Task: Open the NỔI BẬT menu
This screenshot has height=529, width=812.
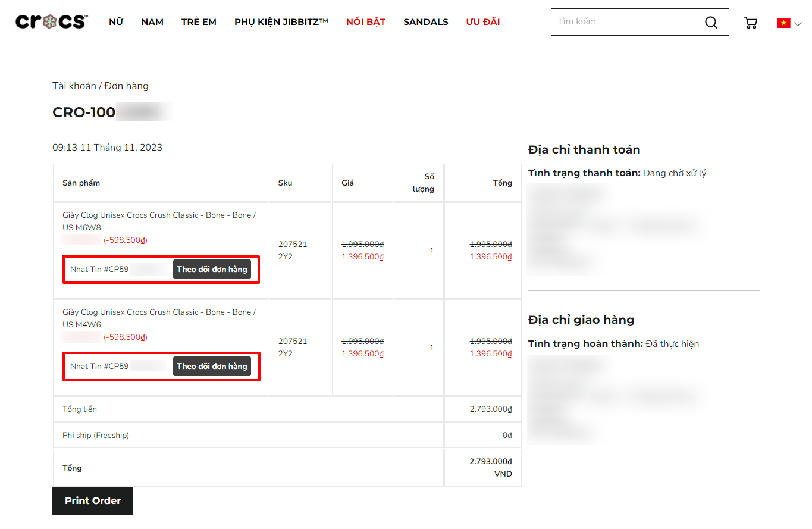Action: point(366,22)
